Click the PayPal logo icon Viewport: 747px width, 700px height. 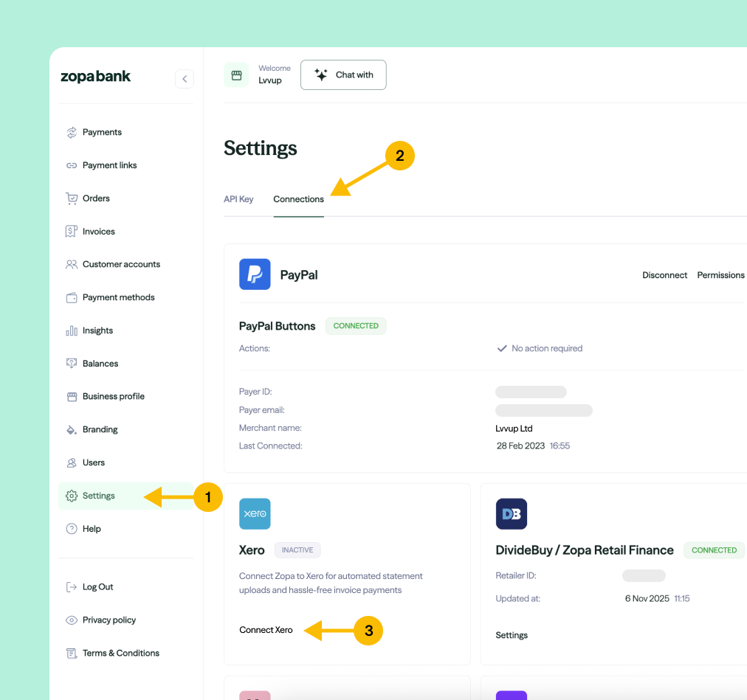click(254, 274)
